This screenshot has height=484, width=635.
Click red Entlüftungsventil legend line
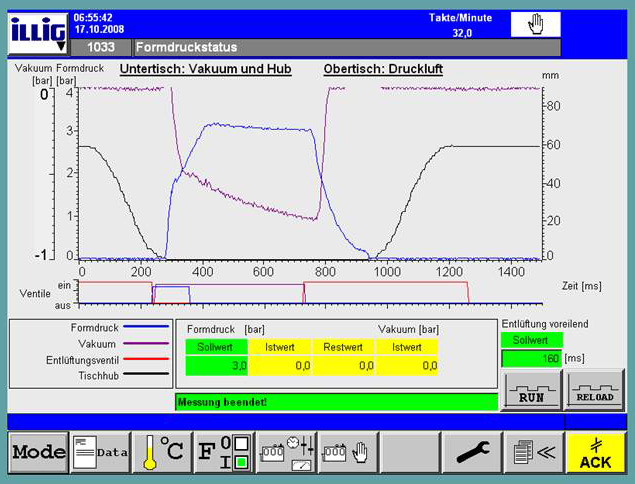pyautogui.click(x=146, y=359)
